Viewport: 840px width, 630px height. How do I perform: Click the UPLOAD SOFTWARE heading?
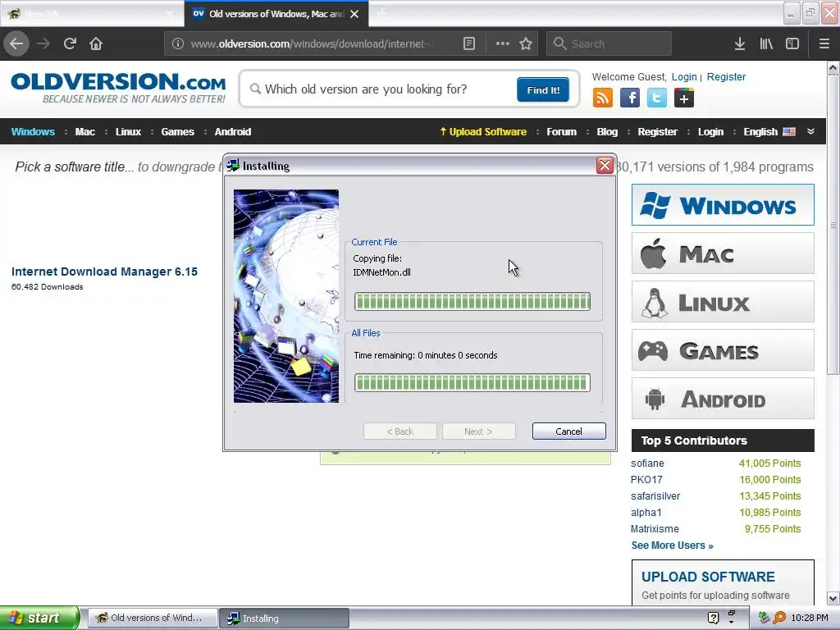click(x=708, y=577)
